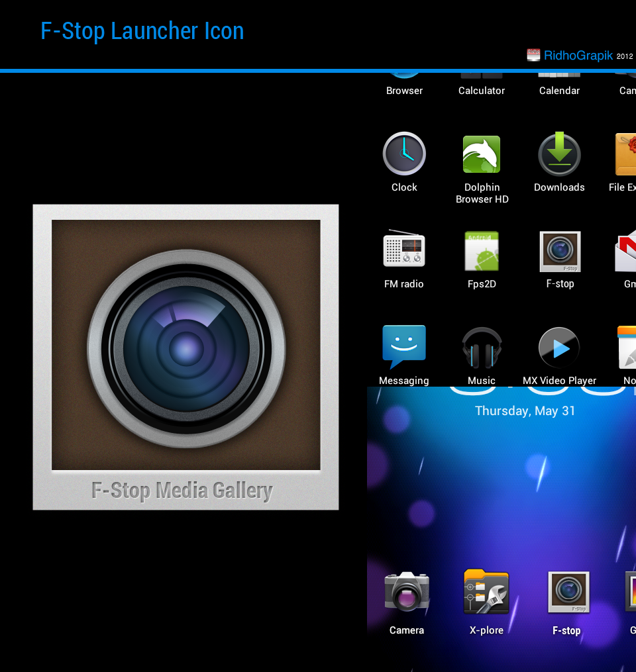The height and width of the screenshot is (672, 636).
Task: Open the File Explorer icon beside Downloads
Action: [x=626, y=154]
